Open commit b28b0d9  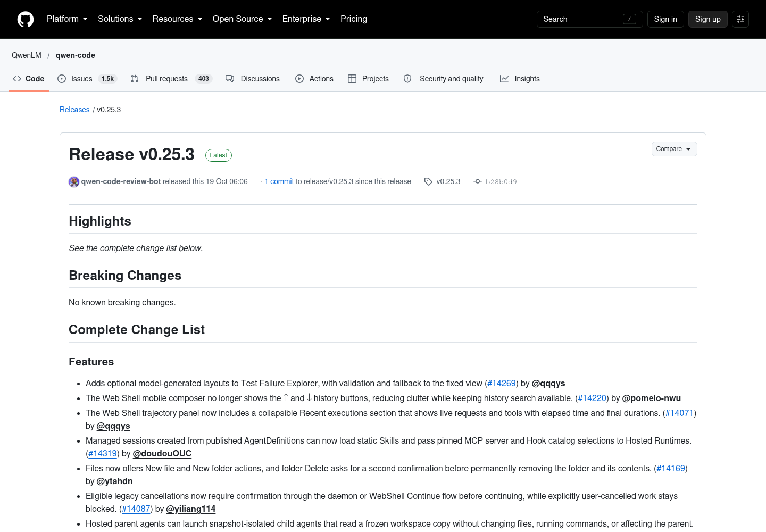(x=501, y=182)
